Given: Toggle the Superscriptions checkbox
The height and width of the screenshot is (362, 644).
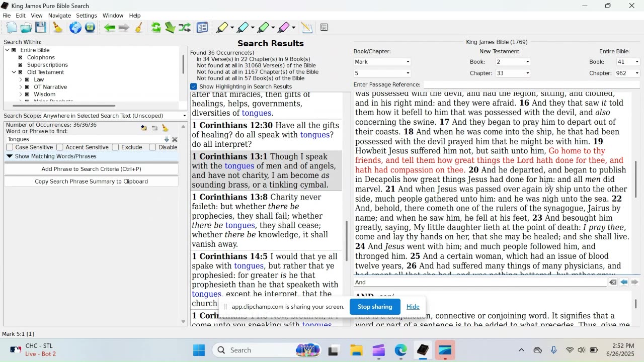Looking at the screenshot, I should (x=21, y=65).
